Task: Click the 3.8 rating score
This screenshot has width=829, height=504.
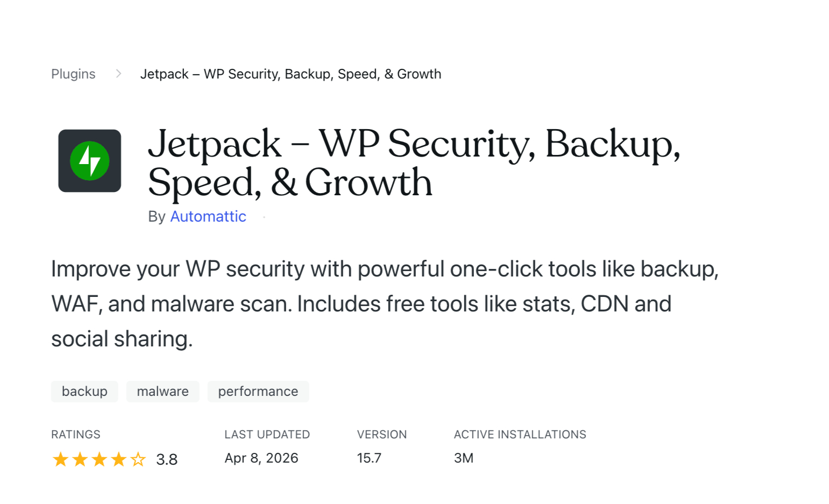Action: (x=166, y=459)
